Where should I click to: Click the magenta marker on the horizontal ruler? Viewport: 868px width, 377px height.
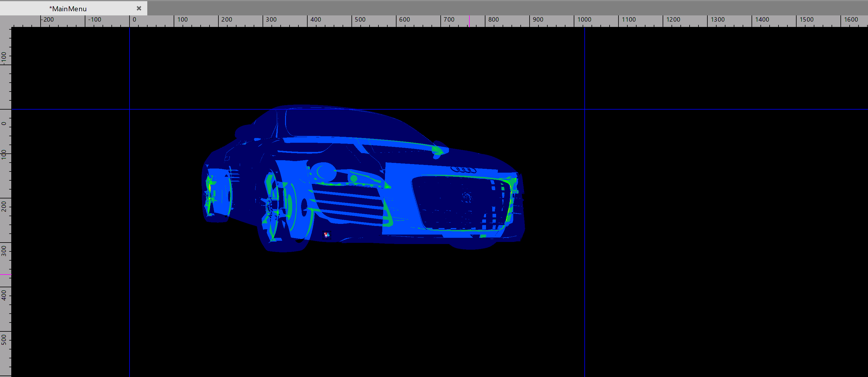469,21
